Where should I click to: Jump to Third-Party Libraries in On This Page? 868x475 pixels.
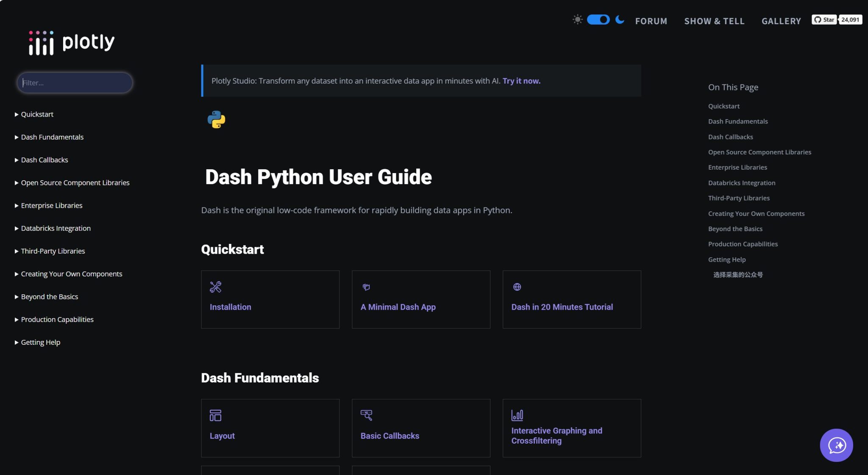(x=738, y=198)
